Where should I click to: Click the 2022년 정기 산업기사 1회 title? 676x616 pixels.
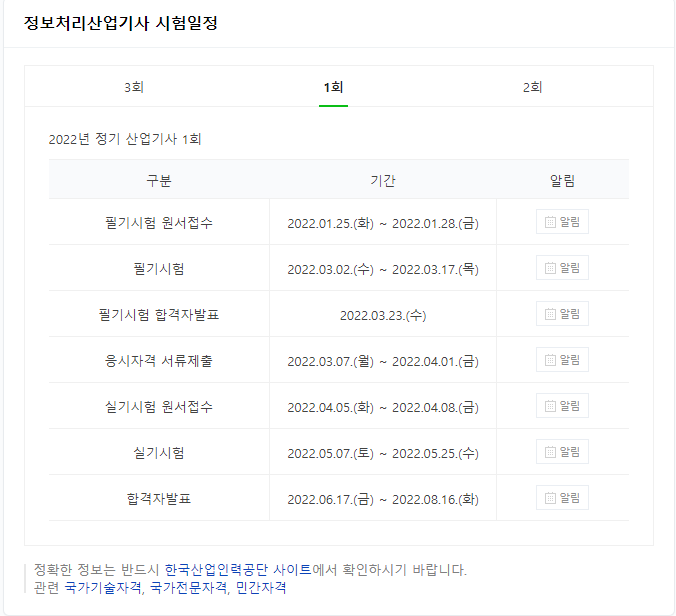click(125, 139)
